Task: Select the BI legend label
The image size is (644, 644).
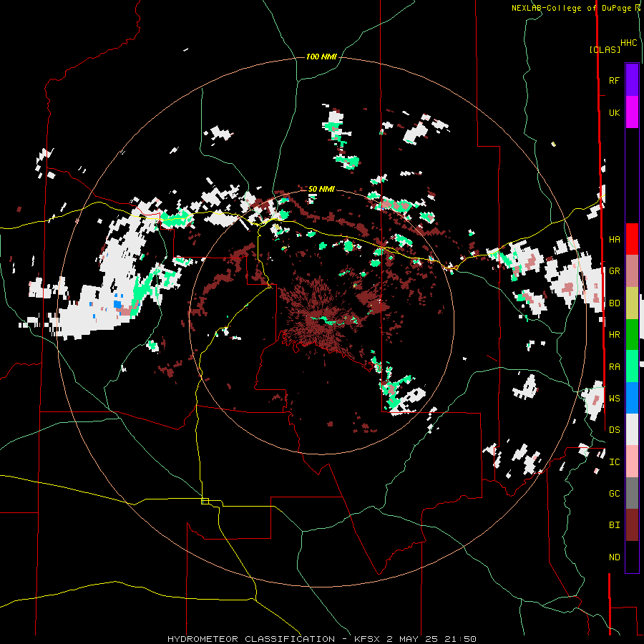Action: point(614,525)
